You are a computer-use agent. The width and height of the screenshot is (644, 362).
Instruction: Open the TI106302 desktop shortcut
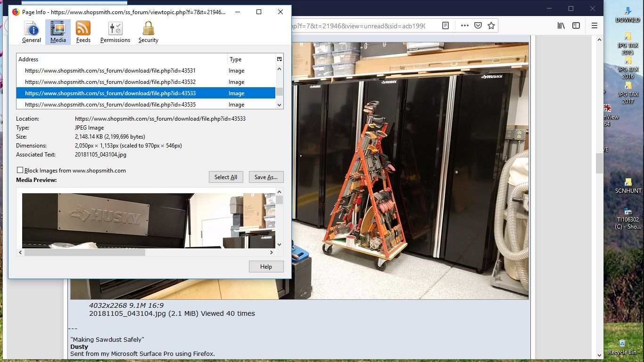click(628, 218)
